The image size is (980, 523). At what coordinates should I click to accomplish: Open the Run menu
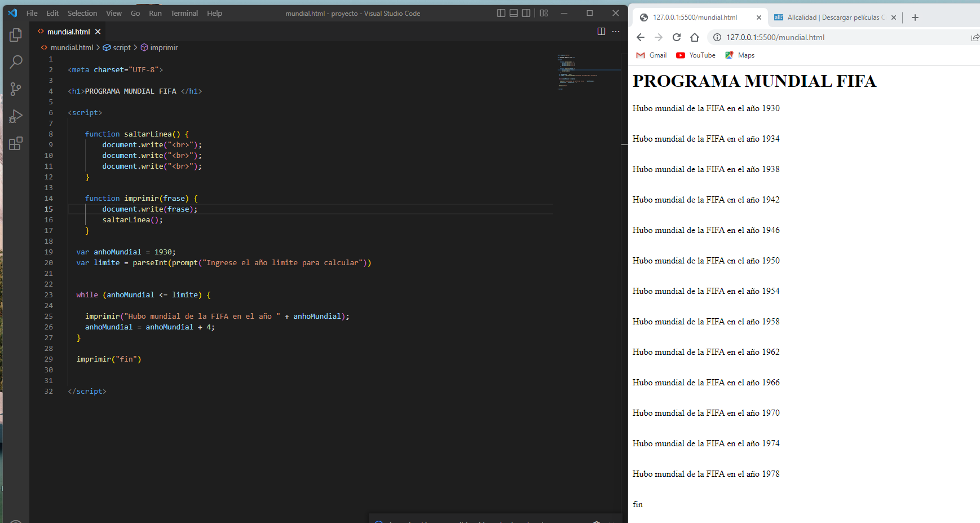[155, 13]
